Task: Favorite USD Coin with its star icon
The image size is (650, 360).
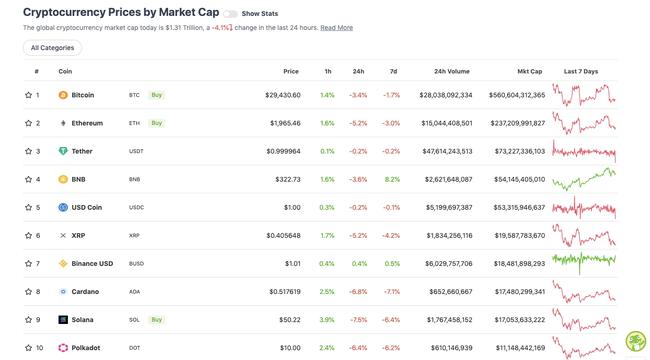Action: coord(28,207)
